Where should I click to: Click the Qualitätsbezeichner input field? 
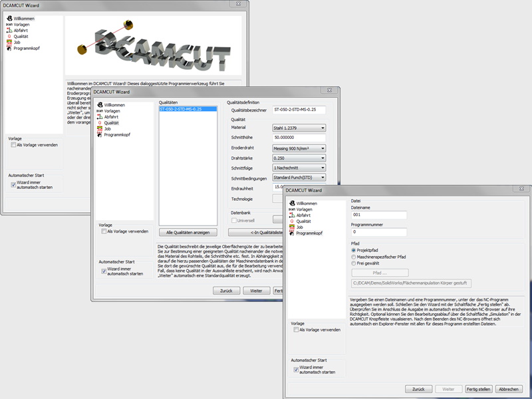[x=299, y=110]
